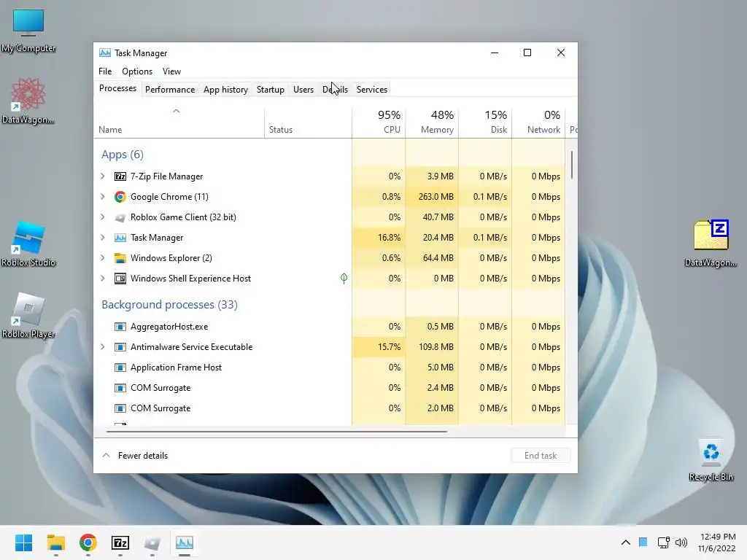Click the Google Chrome process icon
Viewport: 747px width, 560px height.
[120, 197]
